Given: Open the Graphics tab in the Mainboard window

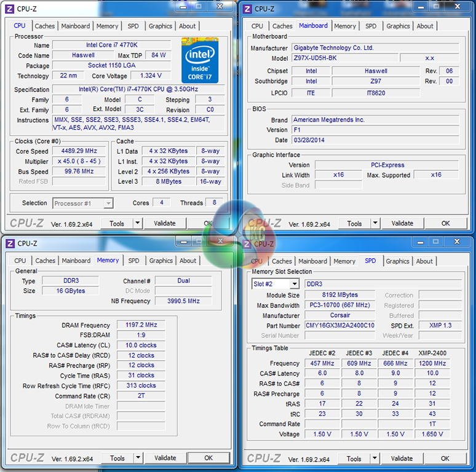Looking at the screenshot, I should (398, 26).
